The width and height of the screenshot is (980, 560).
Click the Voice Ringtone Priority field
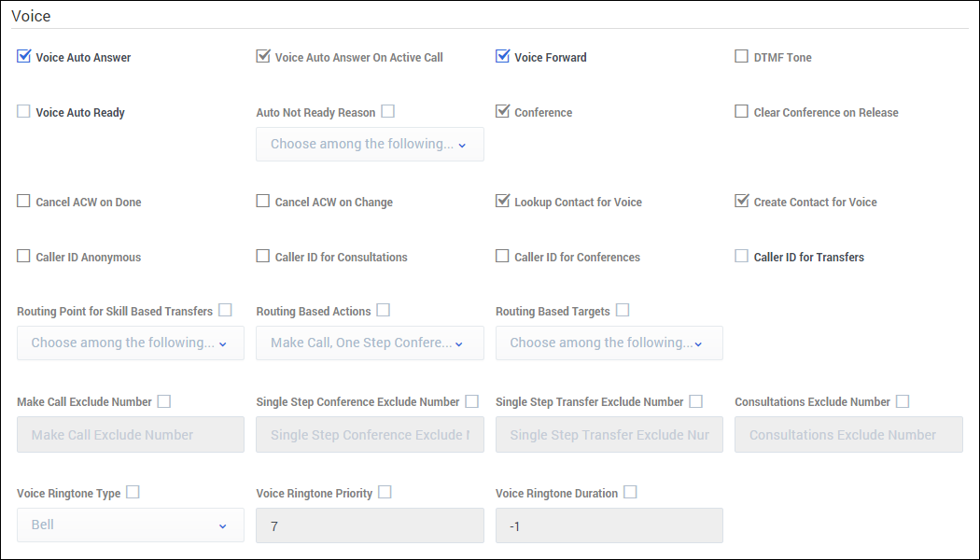point(370,525)
